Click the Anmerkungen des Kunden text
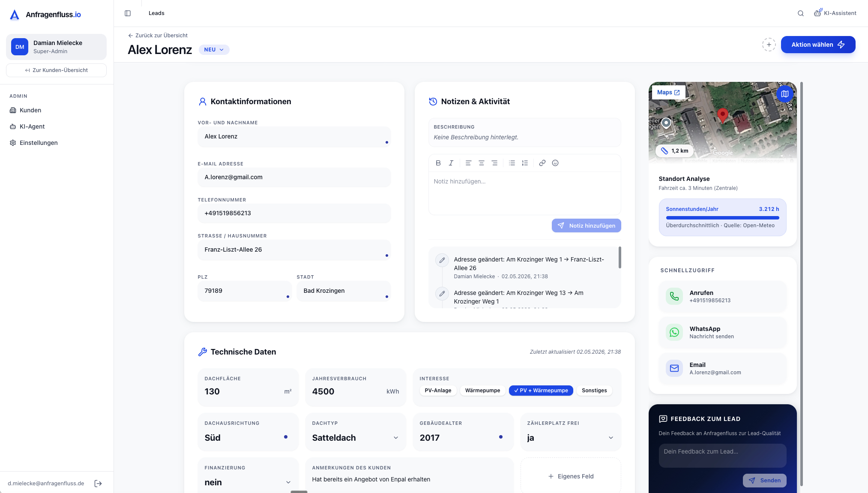The image size is (868, 493). (371, 479)
